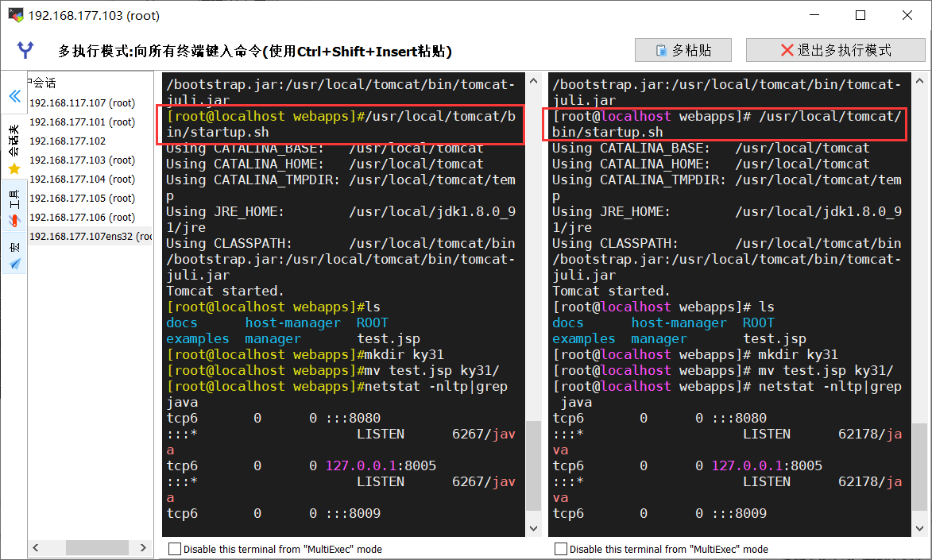Image resolution: width=932 pixels, height=560 pixels.
Task: Click "examples" in the right terminal listing
Action: coord(584,339)
